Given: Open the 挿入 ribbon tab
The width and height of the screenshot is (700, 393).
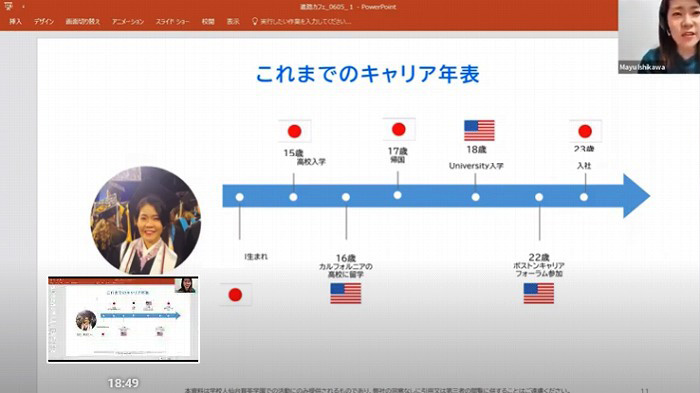Looking at the screenshot, I should click(x=15, y=21).
